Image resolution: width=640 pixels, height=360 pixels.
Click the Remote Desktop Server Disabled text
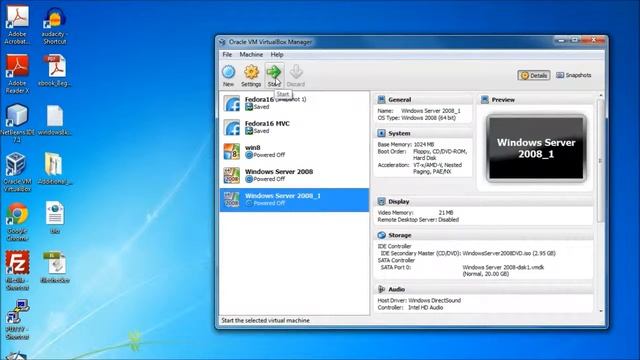[418, 220]
